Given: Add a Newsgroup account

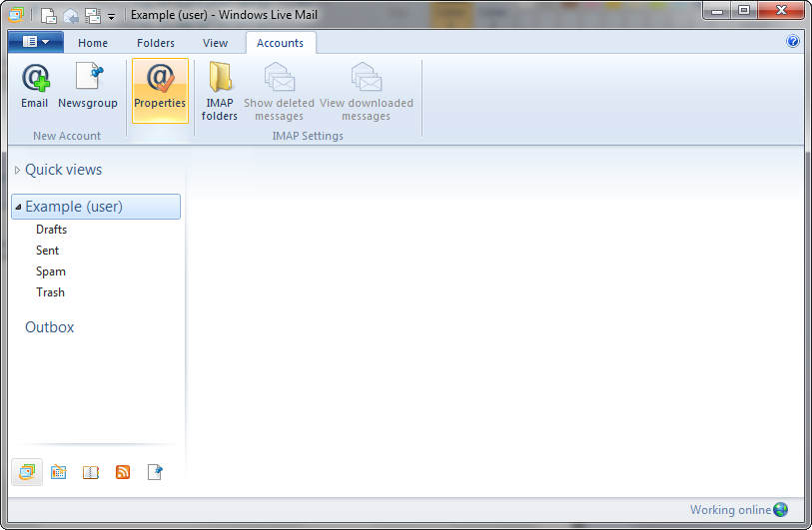Looking at the screenshot, I should [88, 87].
